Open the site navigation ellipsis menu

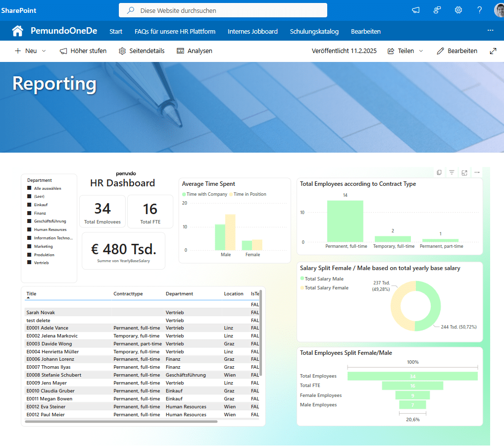coord(490,30)
